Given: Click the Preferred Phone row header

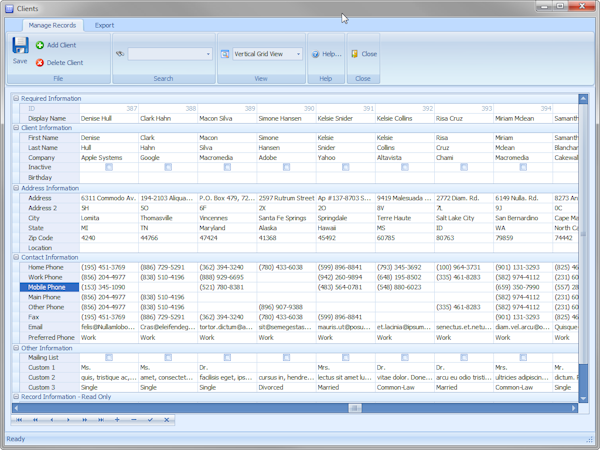Looking at the screenshot, I should [x=49, y=338].
